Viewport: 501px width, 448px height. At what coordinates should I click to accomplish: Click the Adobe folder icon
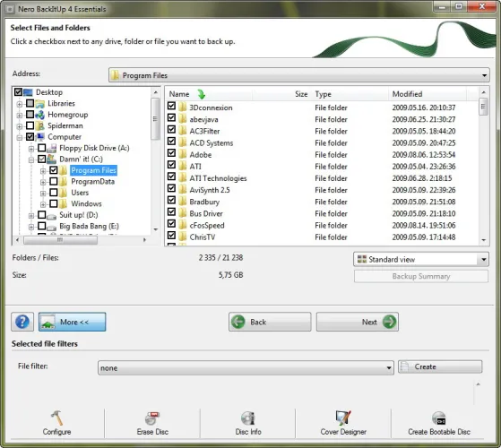coord(183,154)
